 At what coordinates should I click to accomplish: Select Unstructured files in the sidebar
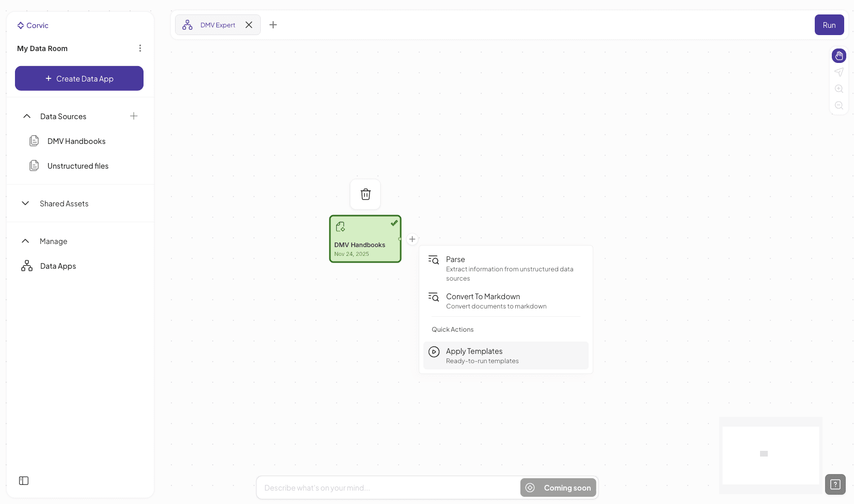tap(77, 166)
